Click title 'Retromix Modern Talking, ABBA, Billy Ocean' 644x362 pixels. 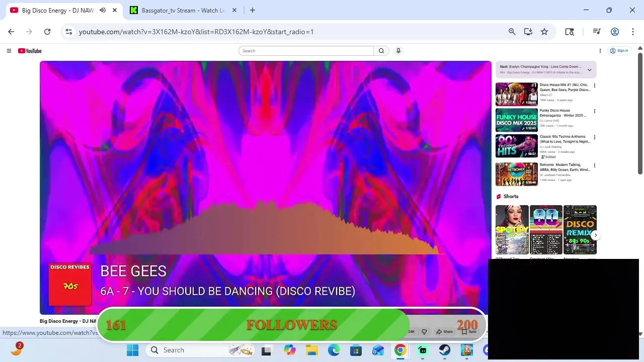click(x=565, y=167)
